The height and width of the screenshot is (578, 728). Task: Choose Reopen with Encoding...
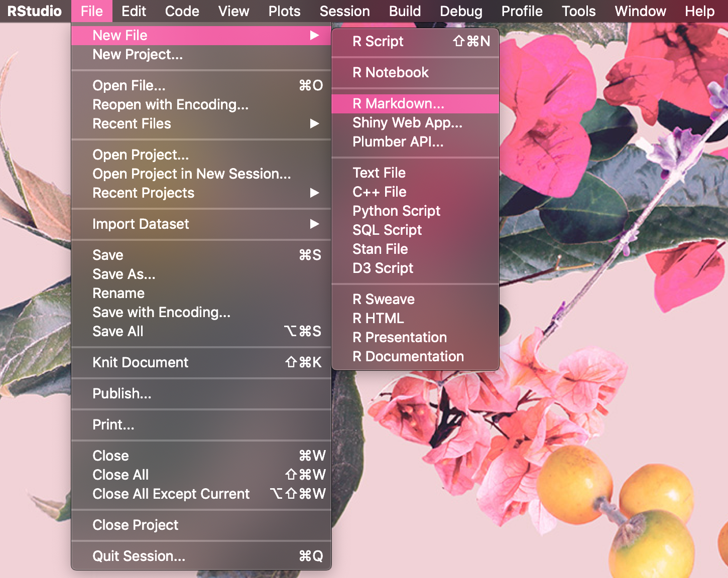[x=201, y=104]
